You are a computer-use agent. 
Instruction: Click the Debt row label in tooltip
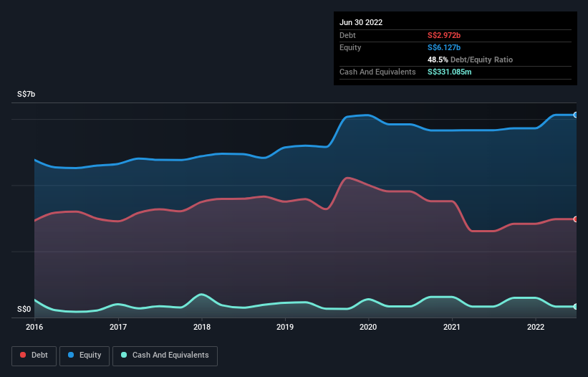pos(347,35)
